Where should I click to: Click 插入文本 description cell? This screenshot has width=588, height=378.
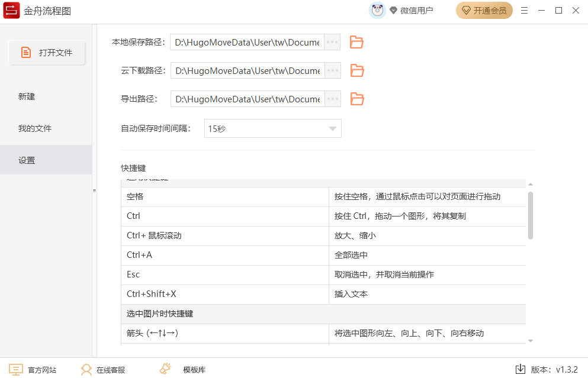[428, 294]
